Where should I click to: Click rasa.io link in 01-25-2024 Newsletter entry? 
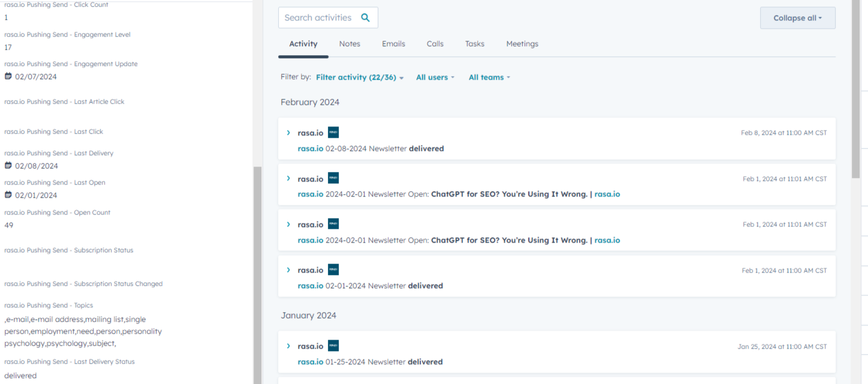311,362
